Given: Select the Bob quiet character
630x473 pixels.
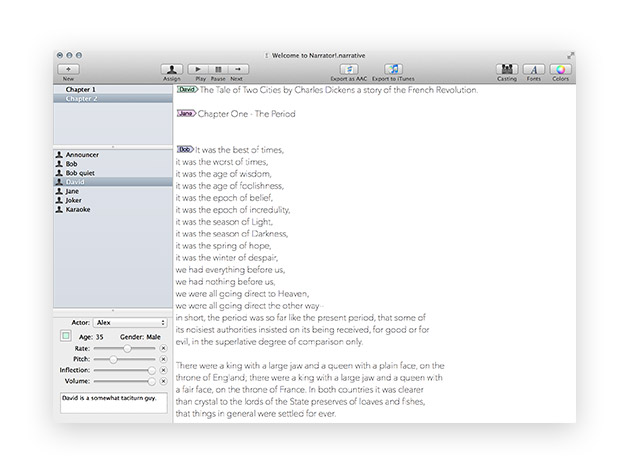Looking at the screenshot, I should click(x=113, y=173).
